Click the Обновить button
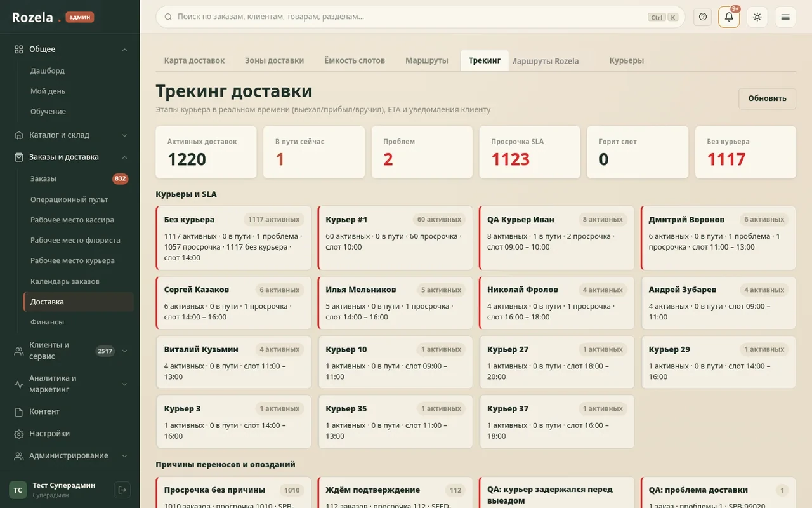Image resolution: width=812 pixels, height=508 pixels. [767, 98]
